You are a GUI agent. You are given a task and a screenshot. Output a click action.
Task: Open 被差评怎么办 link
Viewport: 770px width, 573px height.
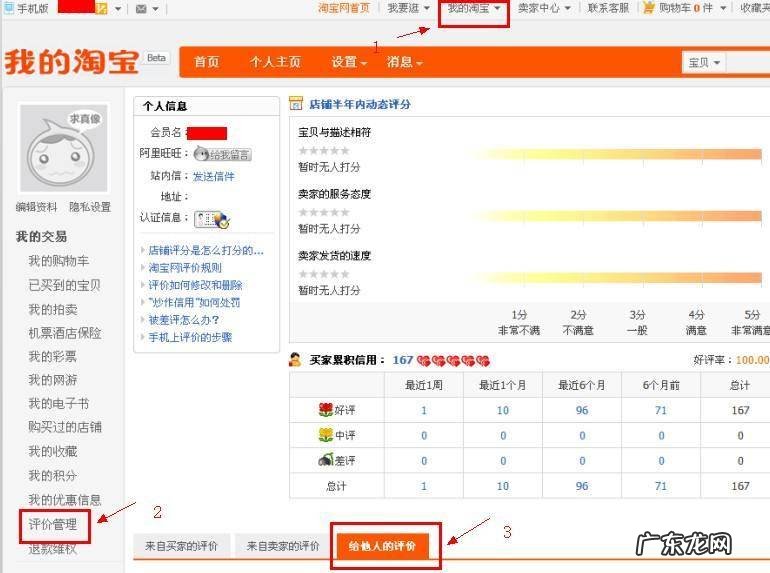pos(184,320)
